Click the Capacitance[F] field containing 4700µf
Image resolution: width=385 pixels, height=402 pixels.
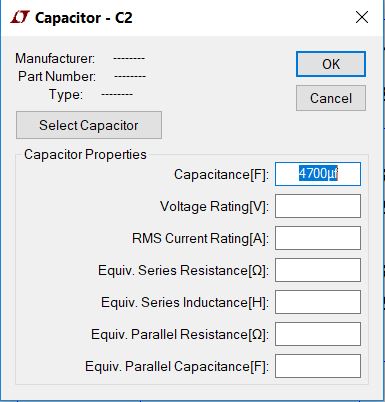pyautogui.click(x=318, y=174)
